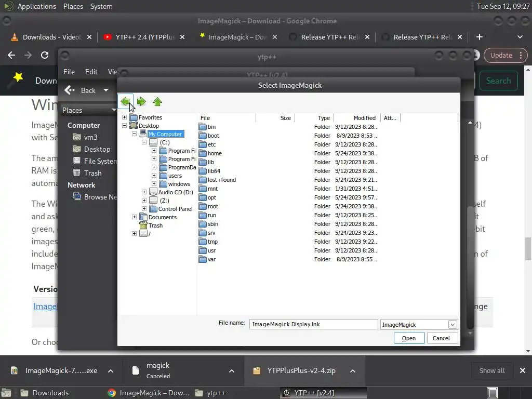This screenshot has width=532, height=399.
Task: Collapse the Desktop tree node
Action: pos(125,126)
